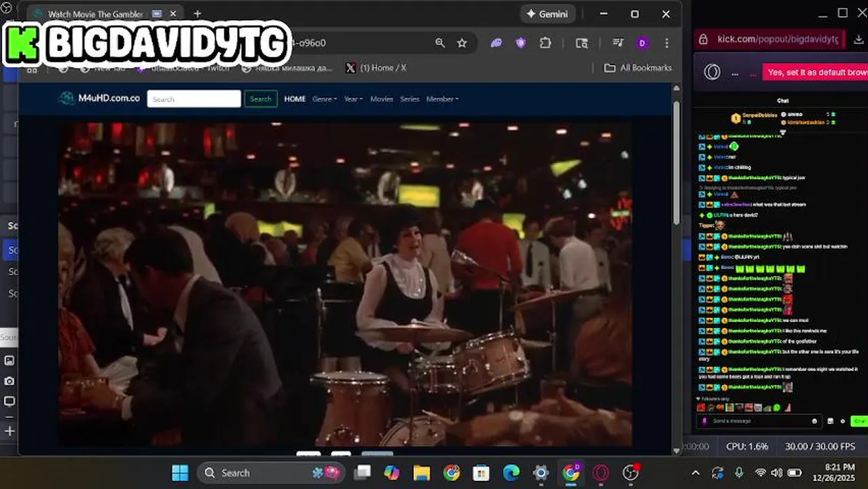The image size is (868, 489).
Task: Click the microphone icon in system tray
Action: (739, 473)
